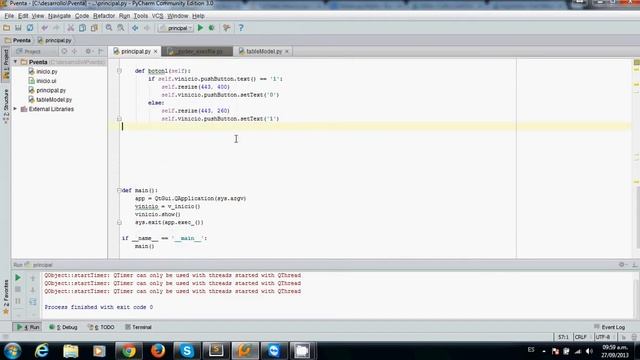640x360 pixels.
Task: Click the Copy toolbar icon
Action: [x=82, y=28]
